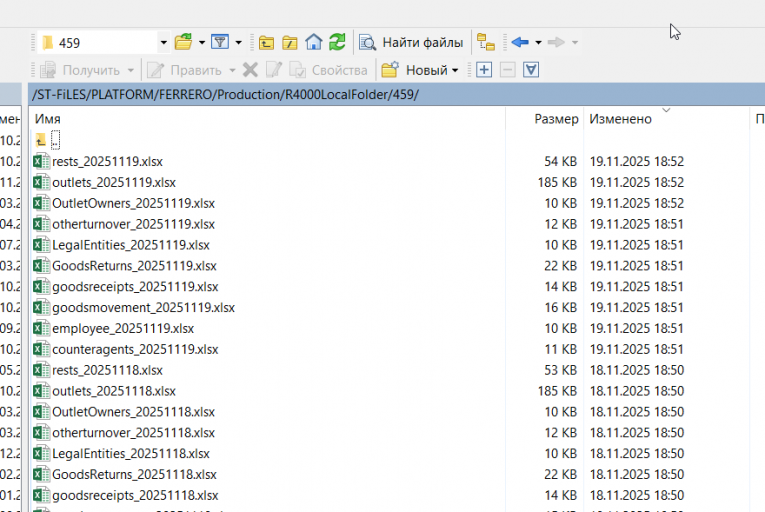The height and width of the screenshot is (512, 765).
Task: Expand the Новый dropdown arrow
Action: tap(455, 70)
